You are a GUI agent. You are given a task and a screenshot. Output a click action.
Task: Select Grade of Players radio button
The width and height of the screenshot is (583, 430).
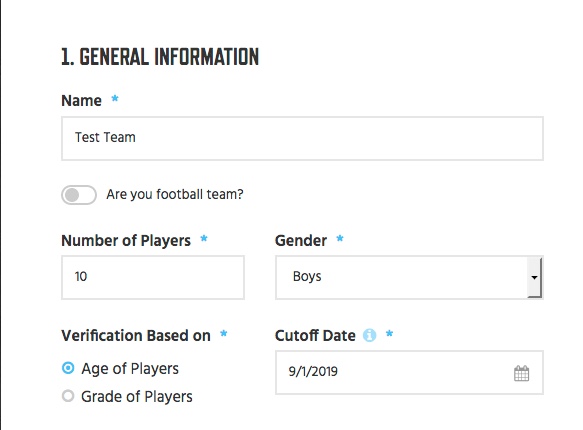click(68, 396)
